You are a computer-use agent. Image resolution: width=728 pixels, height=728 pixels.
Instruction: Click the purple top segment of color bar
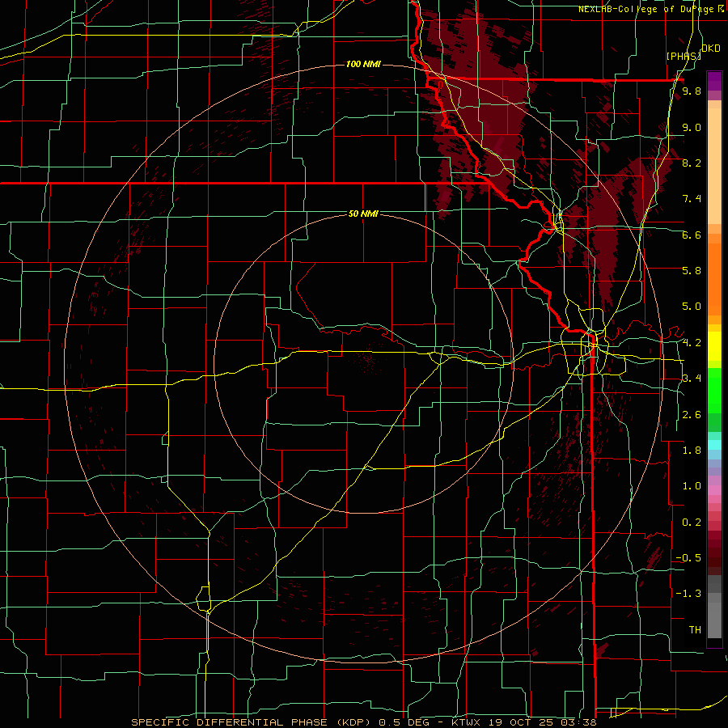714,81
